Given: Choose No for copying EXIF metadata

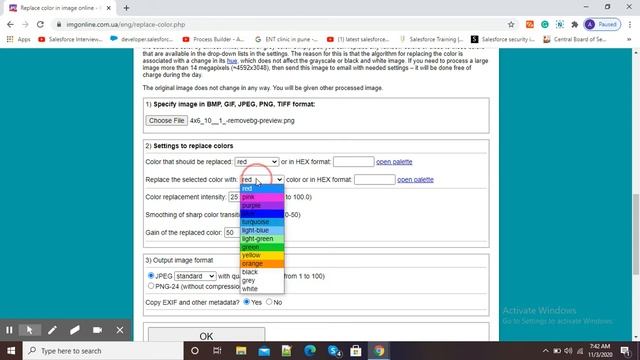Looking at the screenshot, I should [x=269, y=302].
